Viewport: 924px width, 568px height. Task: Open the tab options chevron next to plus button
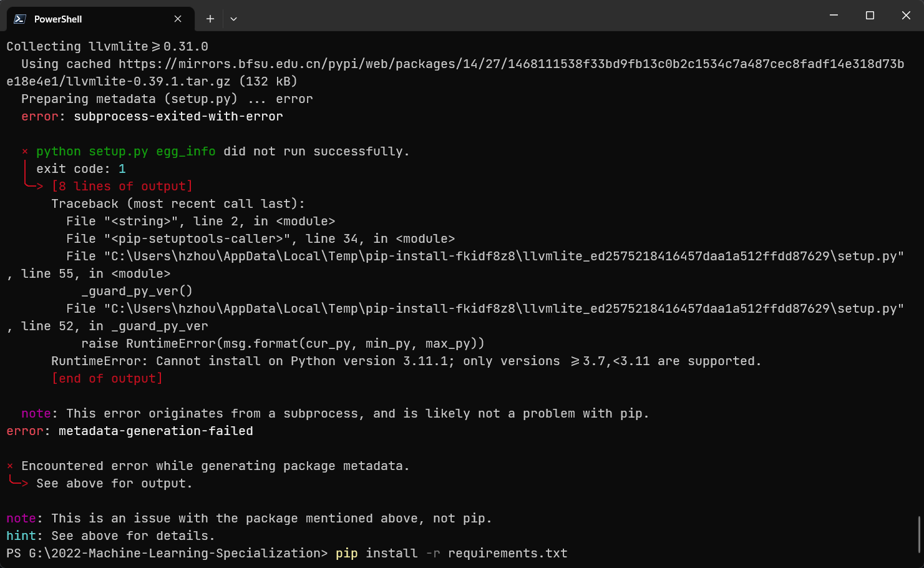233,19
